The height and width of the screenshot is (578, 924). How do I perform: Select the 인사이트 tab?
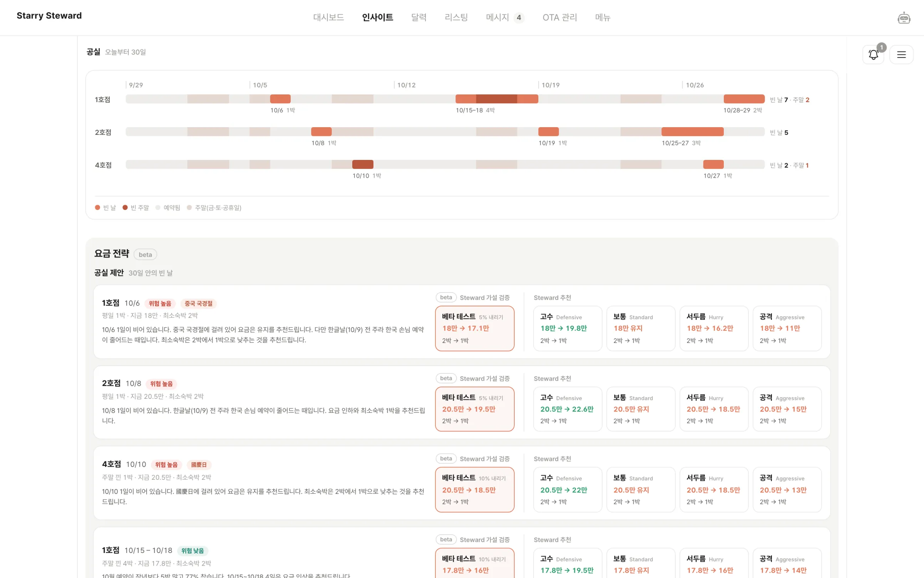(x=377, y=17)
